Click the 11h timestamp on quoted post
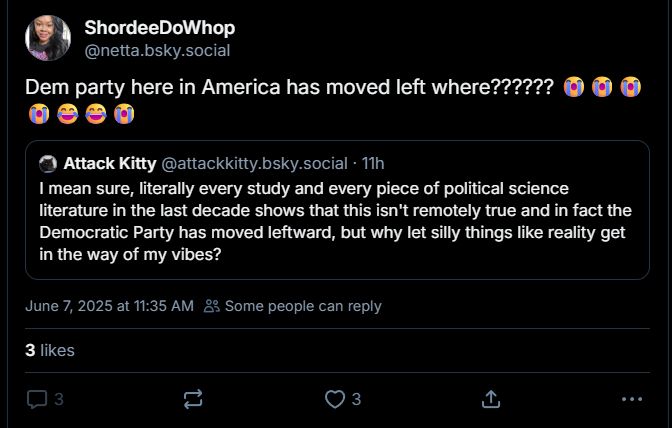Image resolution: width=672 pixels, height=428 pixels. pos(373,163)
